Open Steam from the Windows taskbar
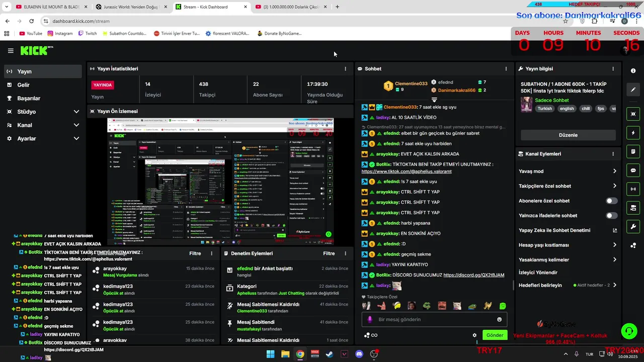 [330, 354]
